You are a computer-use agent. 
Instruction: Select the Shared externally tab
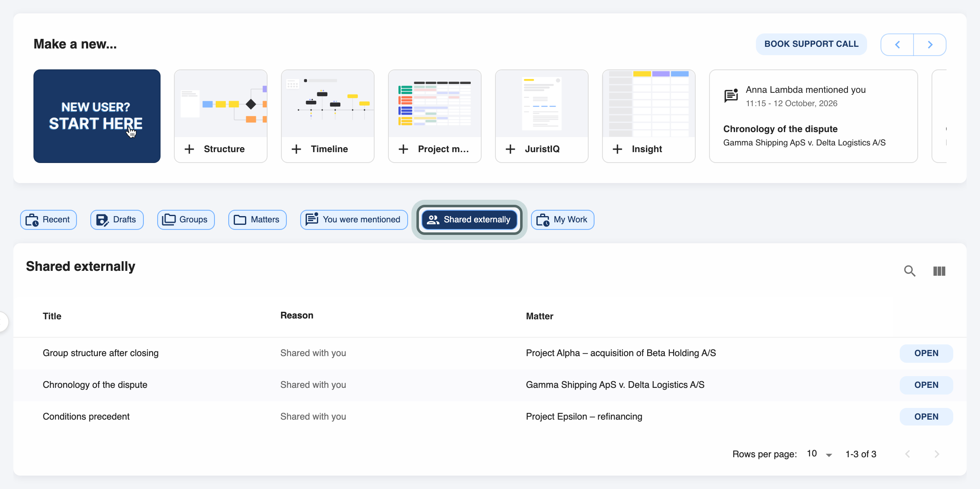tap(470, 220)
